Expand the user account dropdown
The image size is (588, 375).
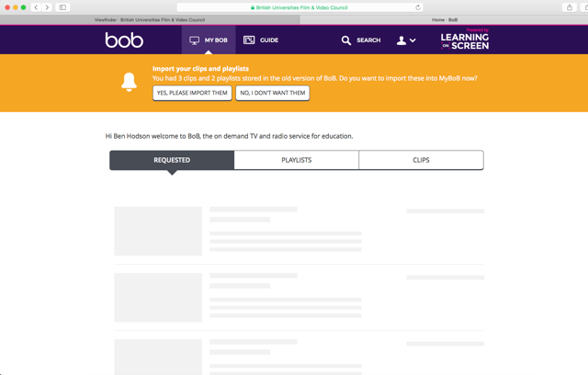point(406,40)
